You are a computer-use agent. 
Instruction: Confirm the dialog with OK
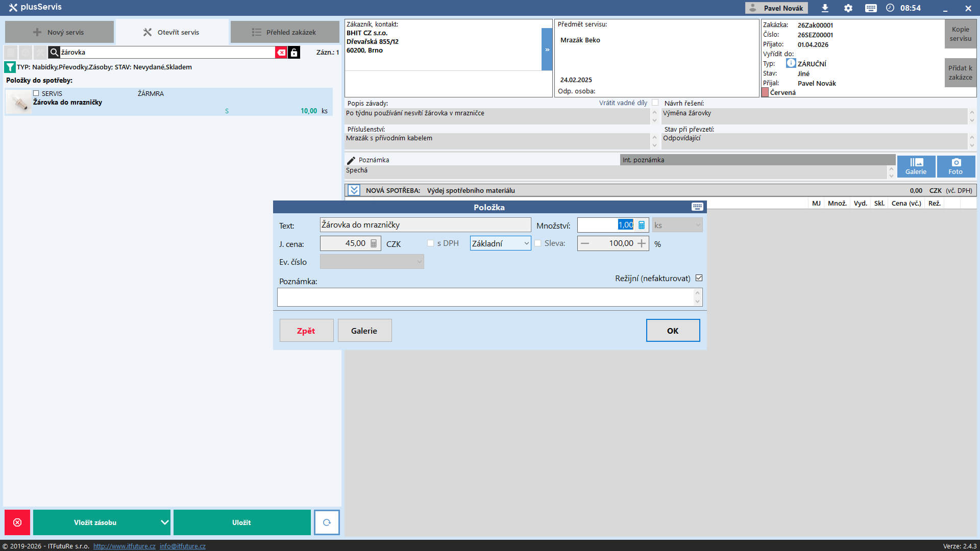(672, 331)
